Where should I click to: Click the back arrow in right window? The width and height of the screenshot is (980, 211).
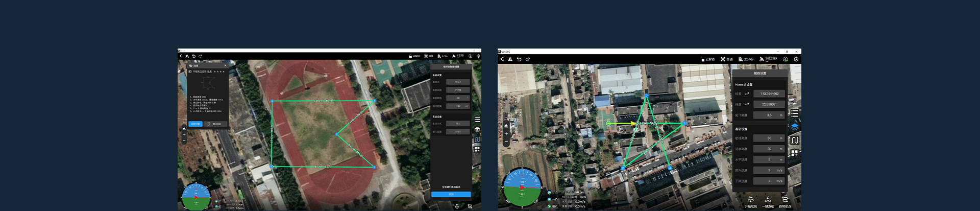tap(502, 59)
